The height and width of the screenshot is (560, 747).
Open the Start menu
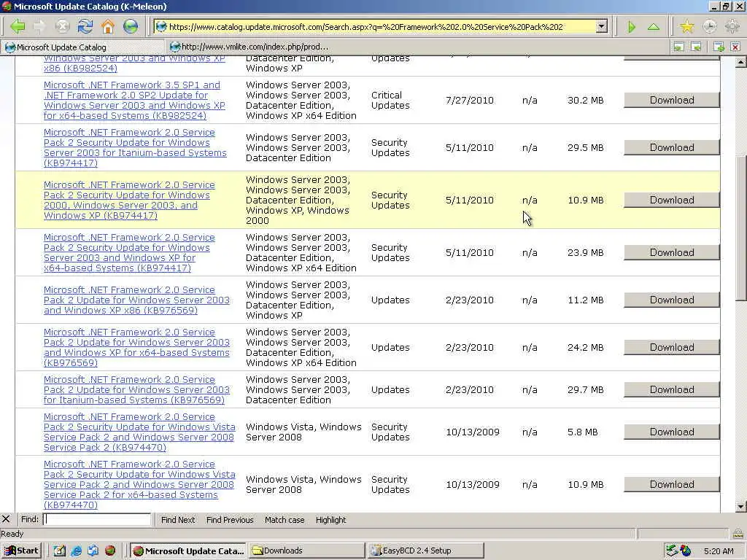[x=21, y=551]
